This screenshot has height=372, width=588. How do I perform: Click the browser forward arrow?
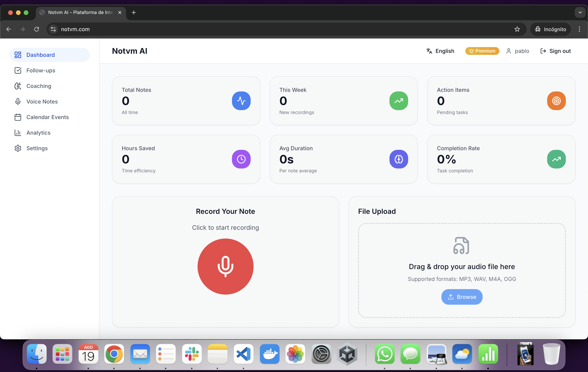coord(23,29)
